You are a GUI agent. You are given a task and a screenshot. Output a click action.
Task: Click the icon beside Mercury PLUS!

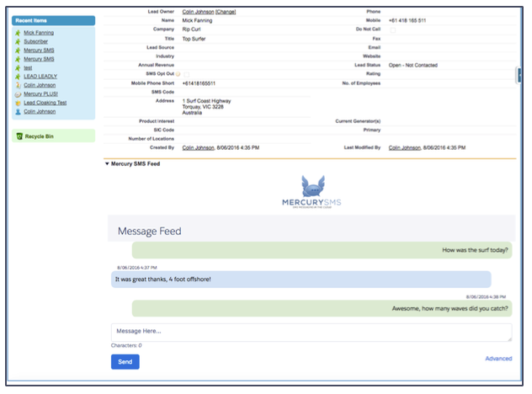[18, 94]
